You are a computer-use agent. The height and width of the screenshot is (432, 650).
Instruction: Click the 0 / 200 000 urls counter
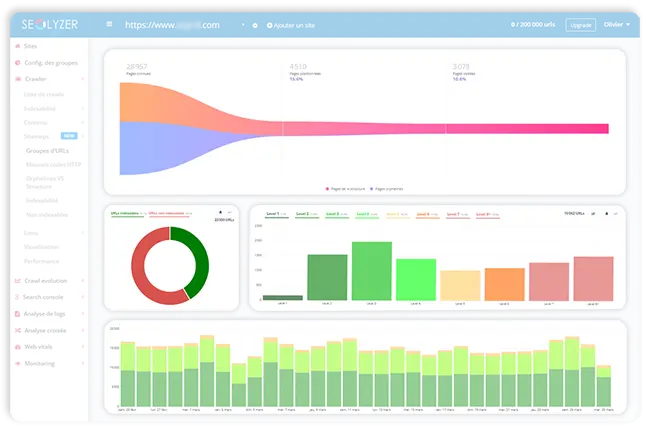pos(533,24)
